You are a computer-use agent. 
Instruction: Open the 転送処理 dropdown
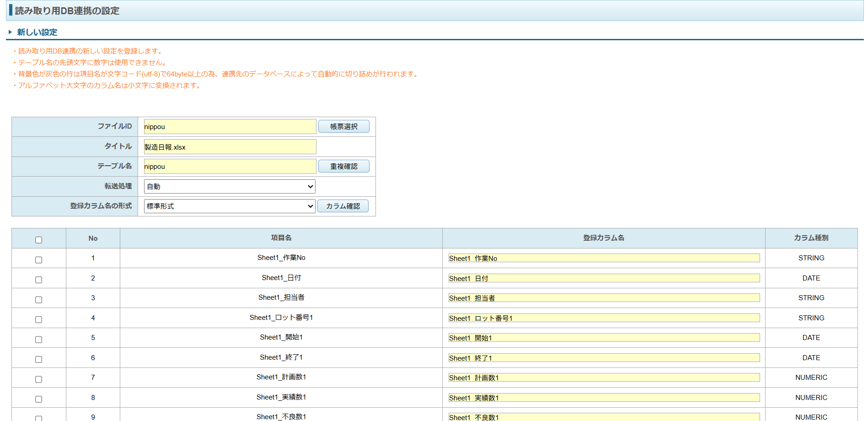click(230, 187)
